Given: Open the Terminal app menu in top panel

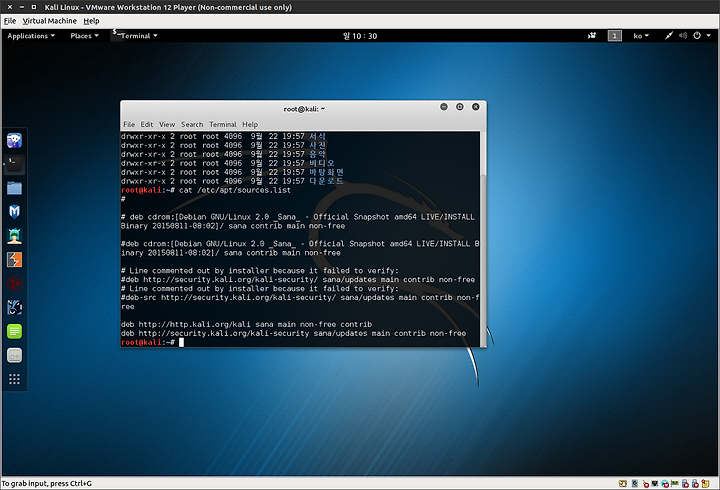Looking at the screenshot, I should click(135, 36).
